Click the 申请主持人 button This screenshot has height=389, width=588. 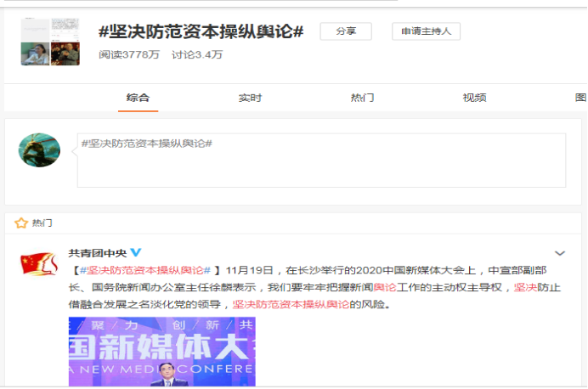pyautogui.click(x=426, y=31)
